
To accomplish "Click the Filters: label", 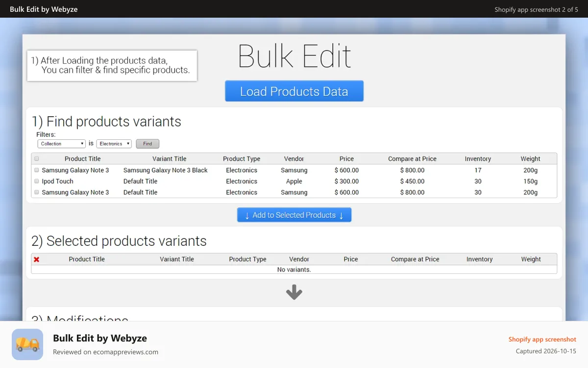I will pos(46,134).
